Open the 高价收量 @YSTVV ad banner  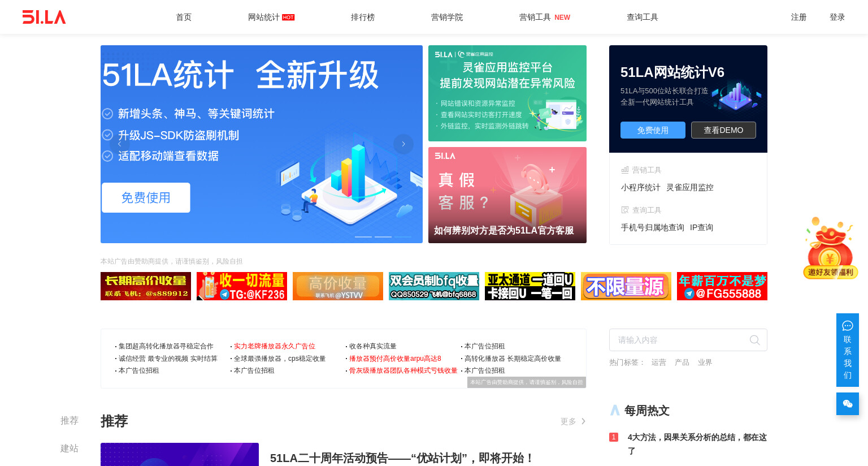[x=338, y=286]
